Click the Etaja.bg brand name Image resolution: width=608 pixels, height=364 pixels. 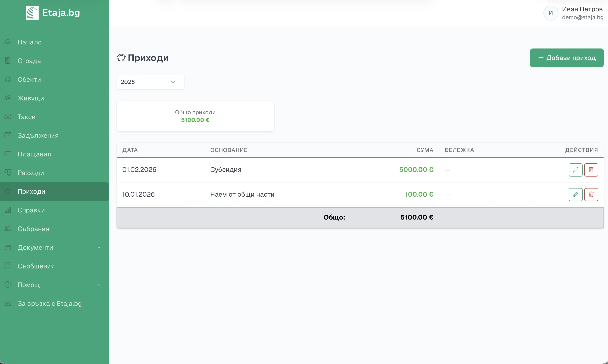pos(61,13)
